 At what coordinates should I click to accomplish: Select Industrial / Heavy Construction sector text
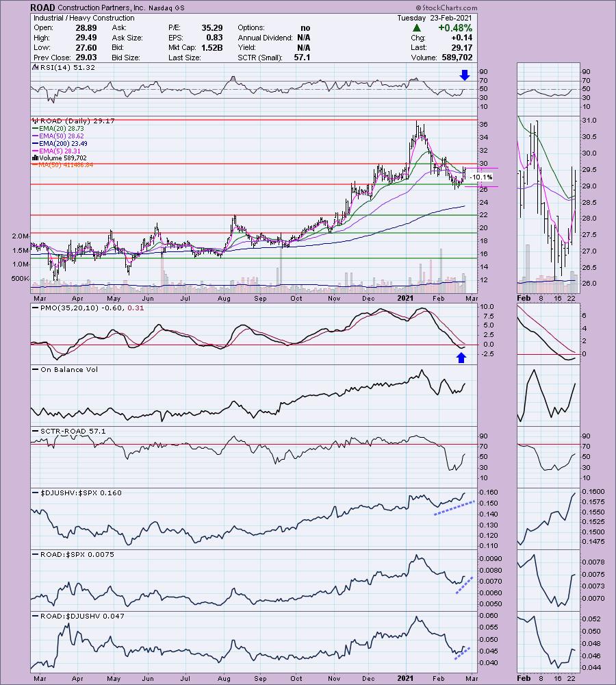click(84, 18)
